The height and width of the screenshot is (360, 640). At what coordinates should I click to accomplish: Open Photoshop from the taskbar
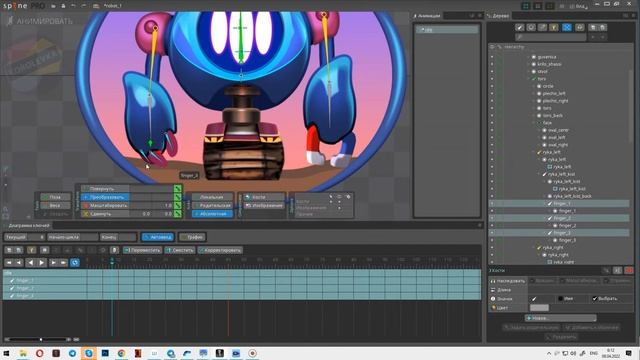coord(105,353)
